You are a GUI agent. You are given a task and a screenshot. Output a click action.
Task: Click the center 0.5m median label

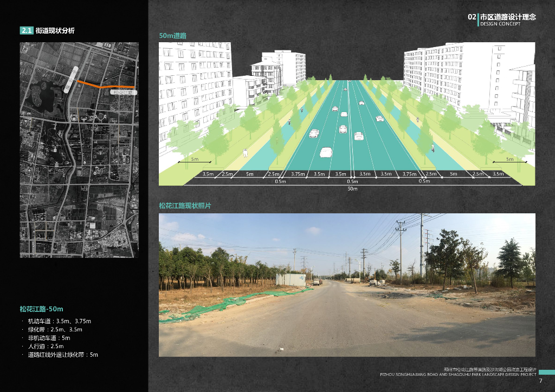point(352,181)
